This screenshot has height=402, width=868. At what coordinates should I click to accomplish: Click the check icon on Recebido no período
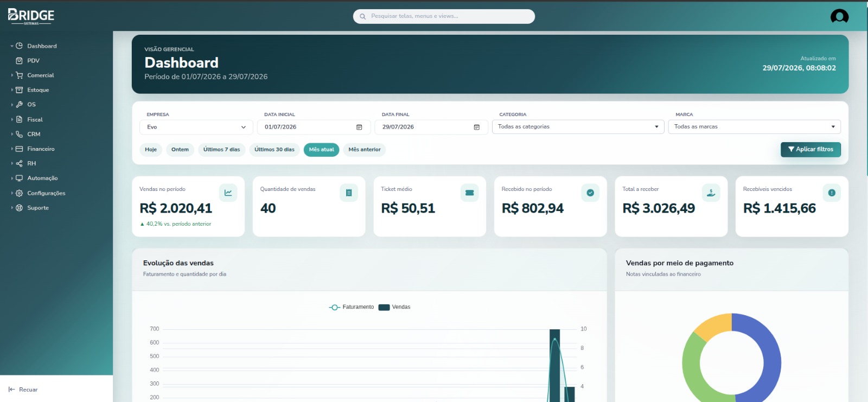[x=590, y=193]
